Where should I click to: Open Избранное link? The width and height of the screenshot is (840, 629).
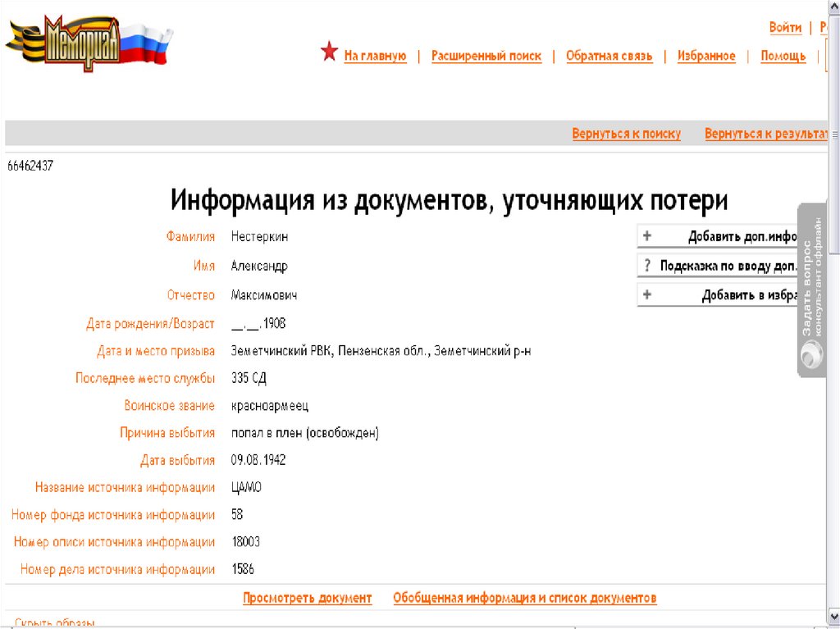(x=706, y=56)
